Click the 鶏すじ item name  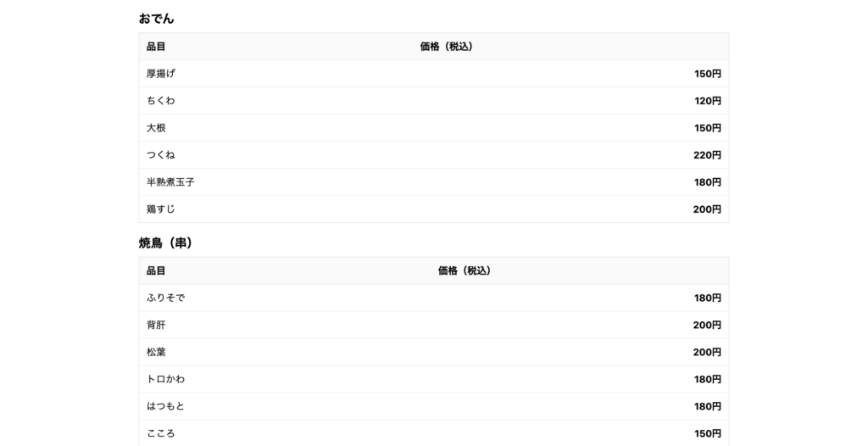coord(161,209)
